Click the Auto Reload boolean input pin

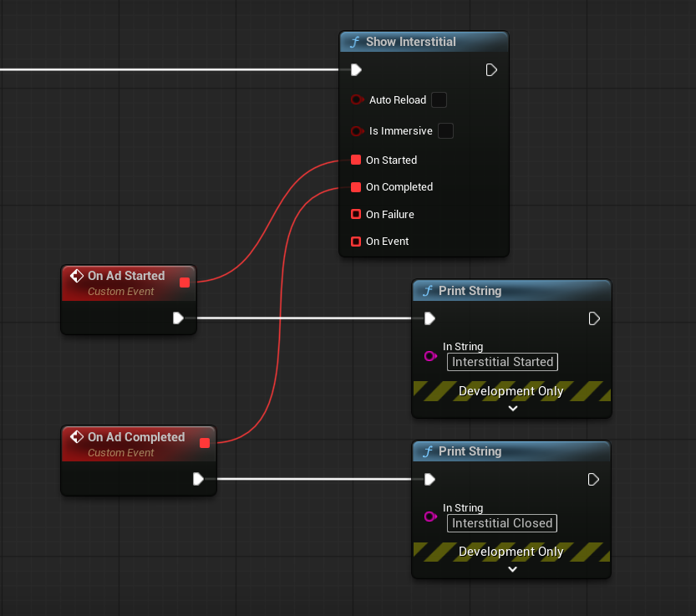point(357,100)
